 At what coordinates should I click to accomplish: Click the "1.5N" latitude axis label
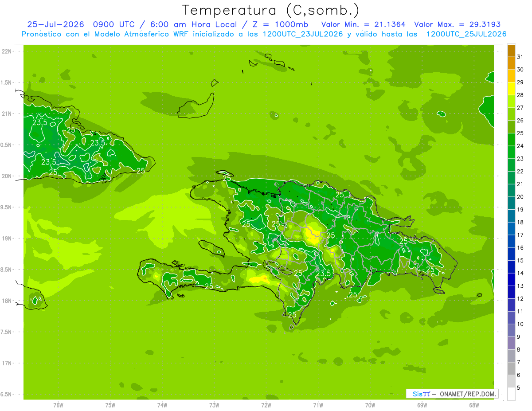pos(7,82)
